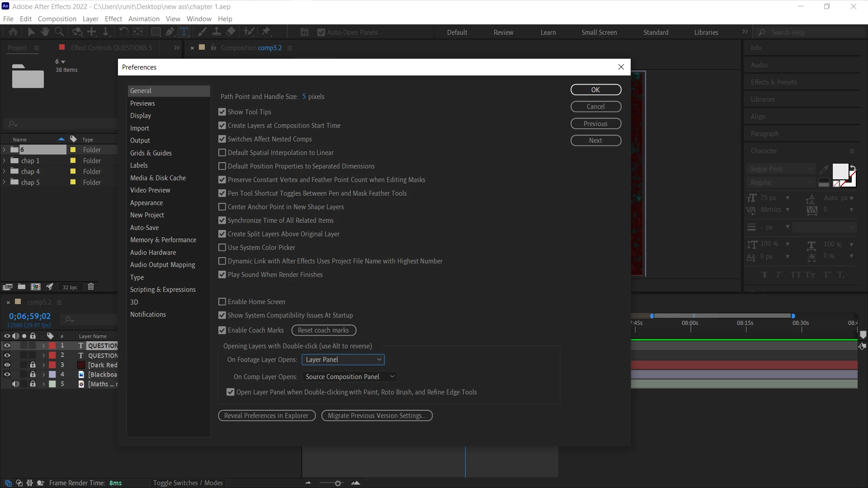This screenshot has width=868, height=488.
Task: Select the Pen tool
Action: [x=170, y=32]
